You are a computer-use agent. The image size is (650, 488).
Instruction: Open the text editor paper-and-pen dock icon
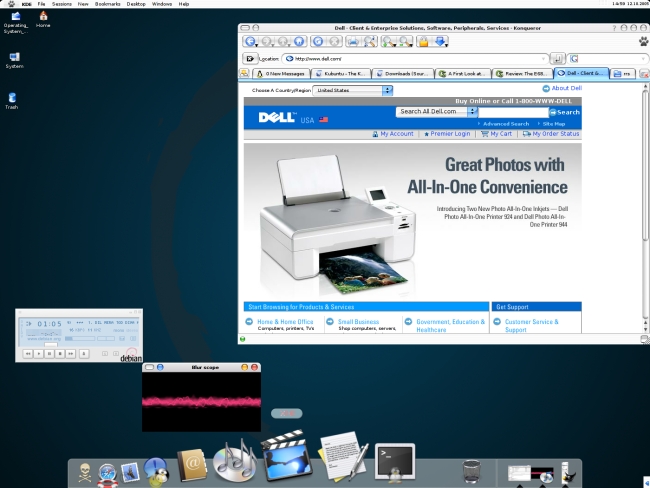343,456
